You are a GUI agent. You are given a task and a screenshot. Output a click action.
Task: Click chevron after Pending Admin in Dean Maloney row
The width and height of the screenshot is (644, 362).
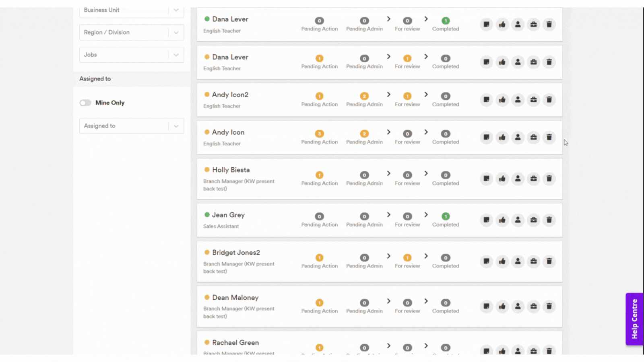coord(388,301)
